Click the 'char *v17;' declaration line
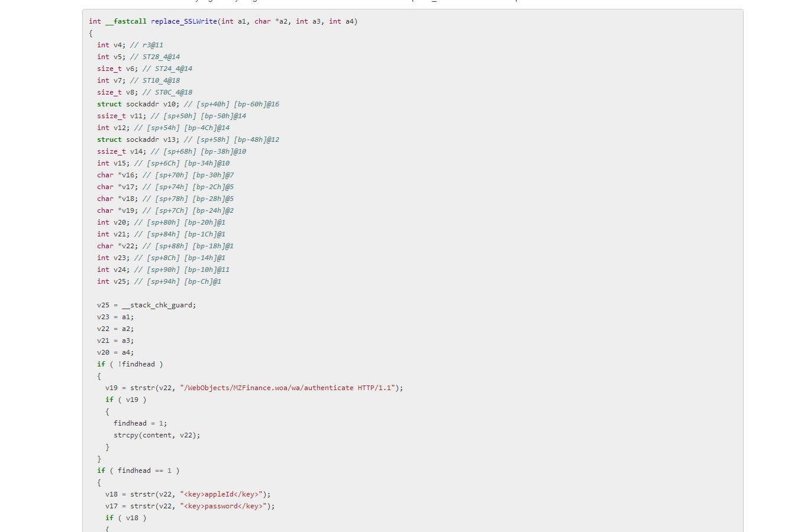This screenshot has height=532, width=788. (x=166, y=187)
